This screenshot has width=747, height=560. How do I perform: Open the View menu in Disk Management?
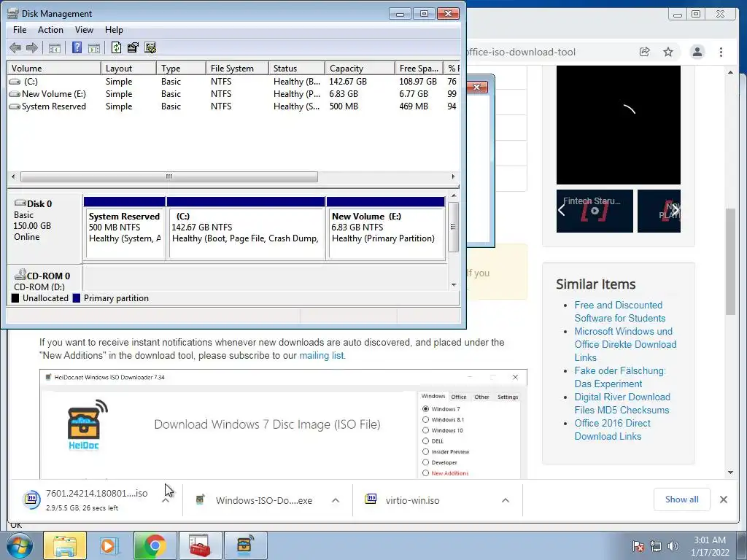(x=84, y=30)
